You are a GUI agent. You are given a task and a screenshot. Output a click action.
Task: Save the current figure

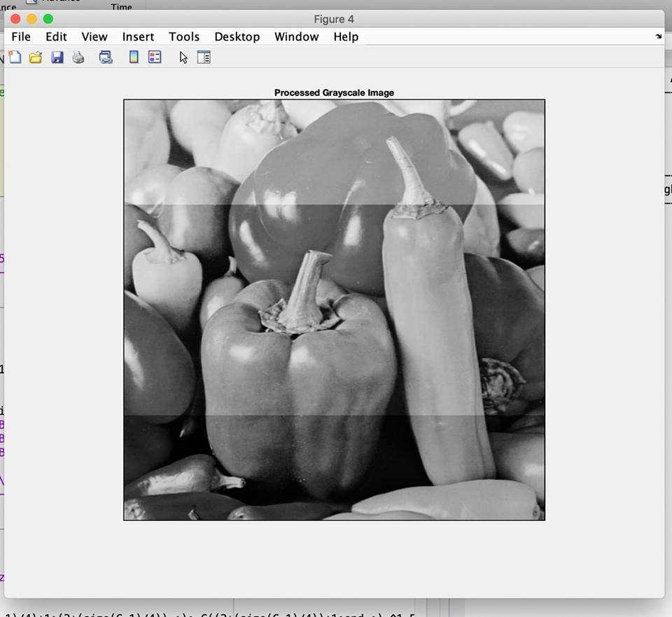[57, 57]
